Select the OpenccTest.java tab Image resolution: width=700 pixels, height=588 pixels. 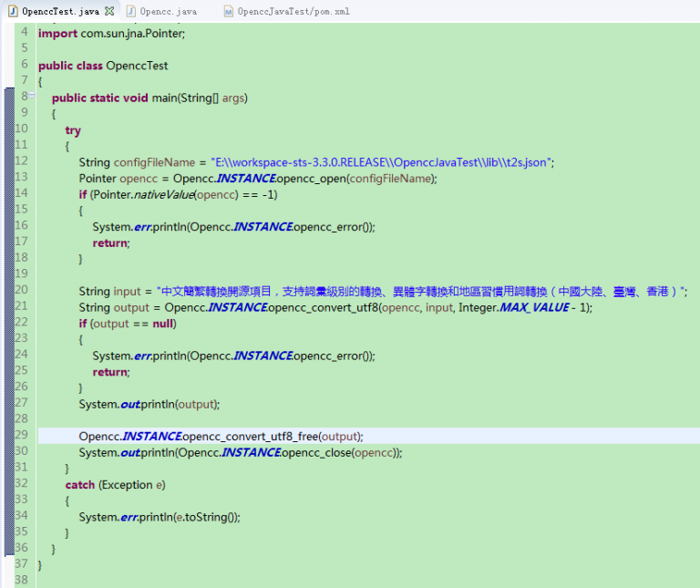coord(59,12)
